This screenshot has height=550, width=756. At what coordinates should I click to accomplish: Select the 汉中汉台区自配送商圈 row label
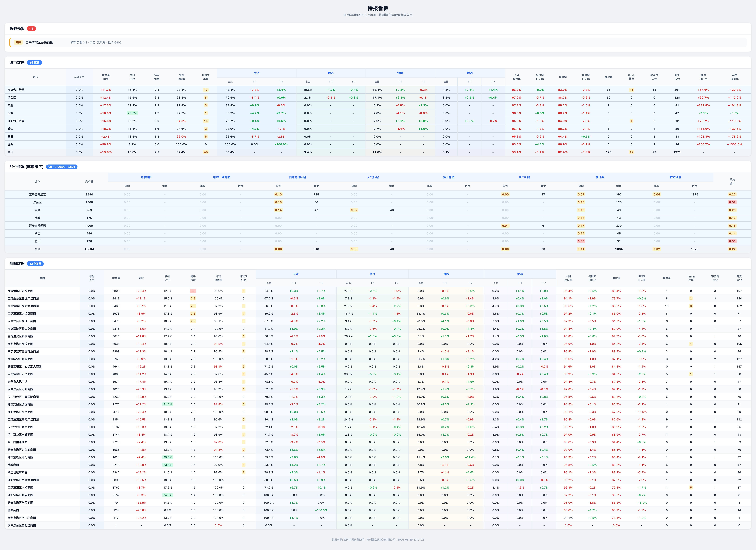coord(22,525)
